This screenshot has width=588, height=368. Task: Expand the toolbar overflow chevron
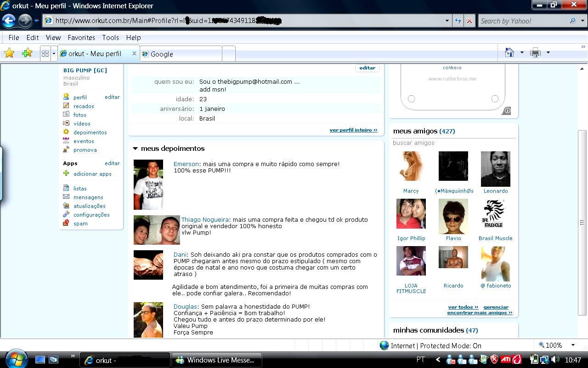pos(583,47)
